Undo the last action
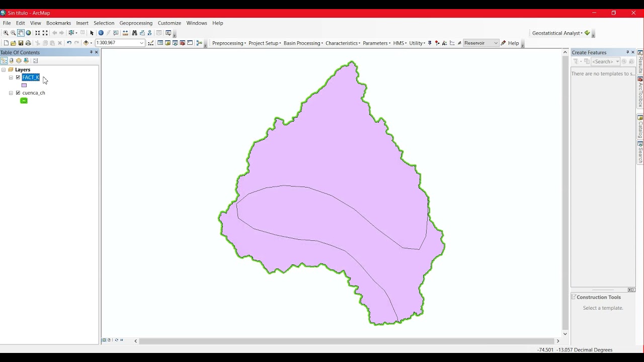This screenshot has width=644, height=362. click(69, 43)
